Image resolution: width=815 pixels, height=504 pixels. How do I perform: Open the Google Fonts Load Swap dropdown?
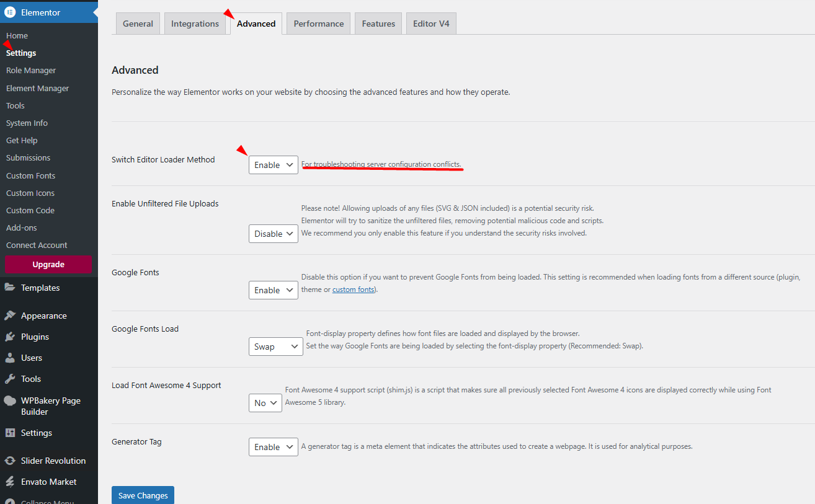click(275, 347)
